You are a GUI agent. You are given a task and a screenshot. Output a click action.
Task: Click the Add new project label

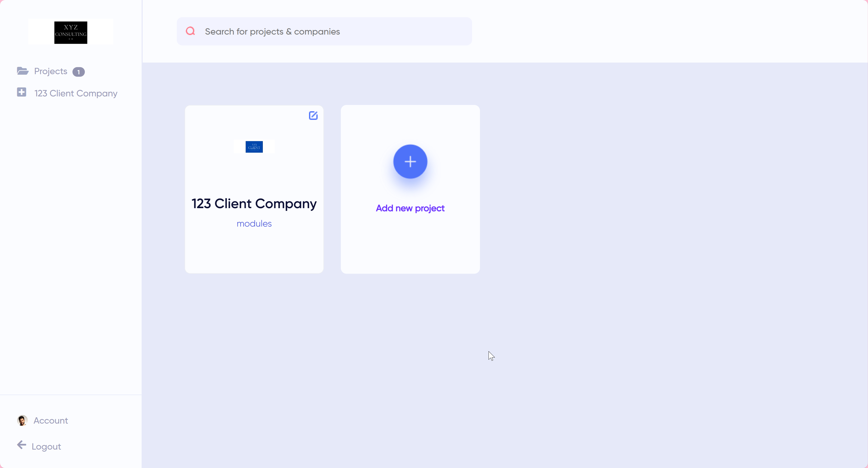[x=410, y=208]
